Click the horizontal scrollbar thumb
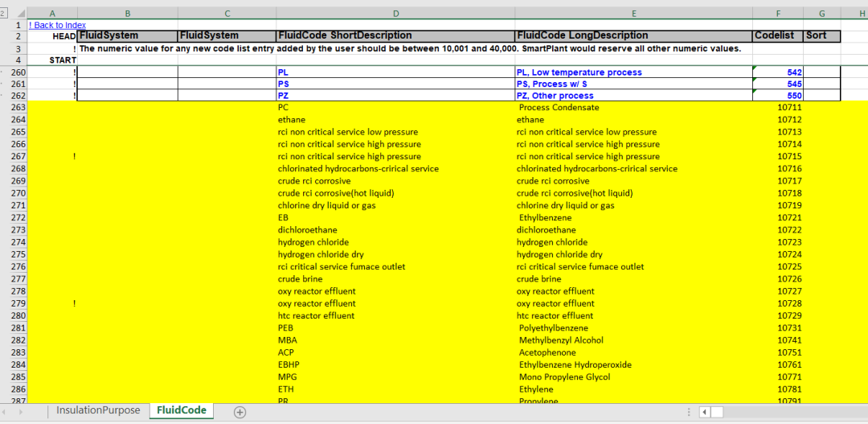868x424 pixels. 718,412
